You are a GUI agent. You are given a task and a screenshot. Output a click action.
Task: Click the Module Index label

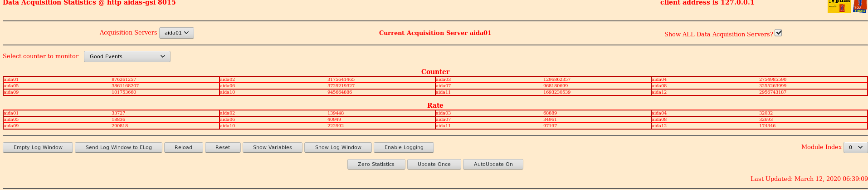click(x=821, y=147)
